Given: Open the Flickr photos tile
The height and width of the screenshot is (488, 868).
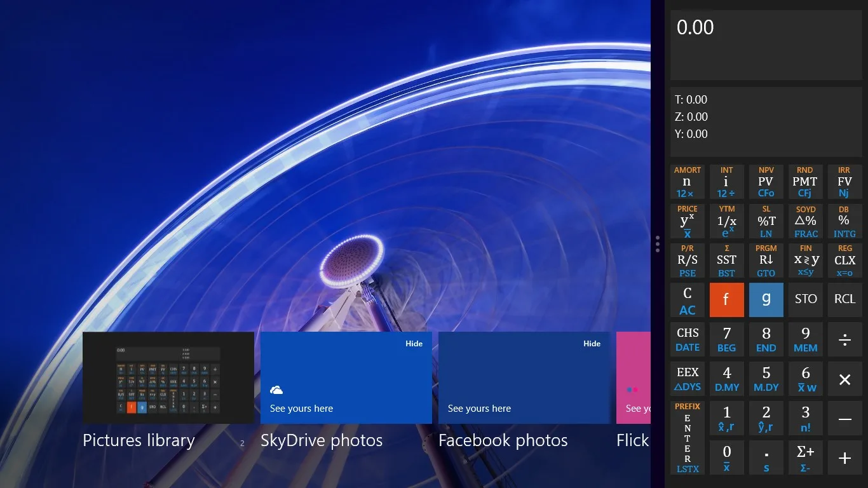Looking at the screenshot, I should (634, 377).
